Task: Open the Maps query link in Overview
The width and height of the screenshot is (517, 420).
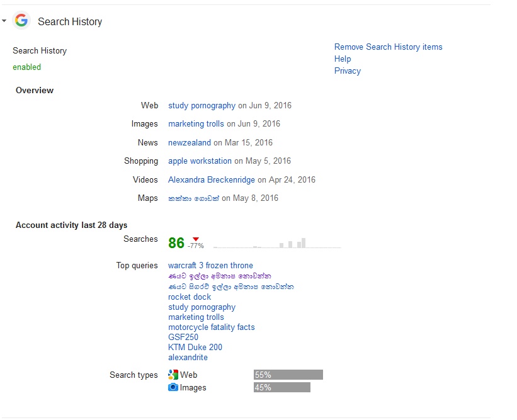Action: coord(193,198)
